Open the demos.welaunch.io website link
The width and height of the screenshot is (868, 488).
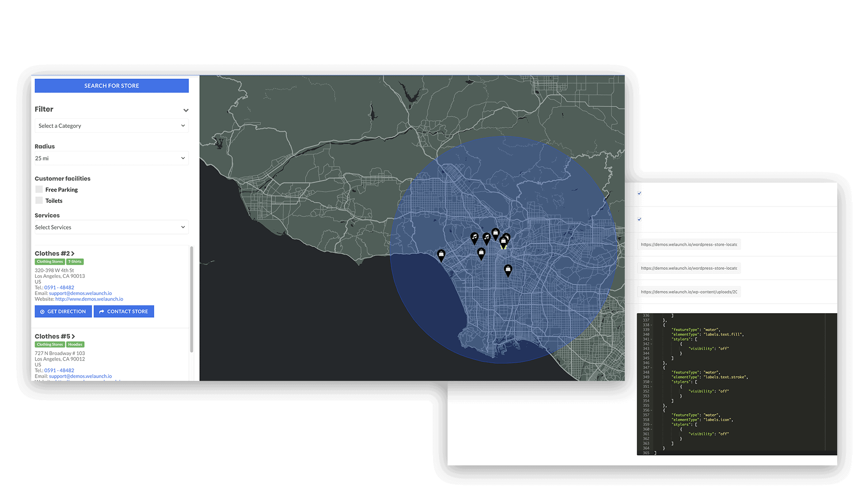point(89,299)
